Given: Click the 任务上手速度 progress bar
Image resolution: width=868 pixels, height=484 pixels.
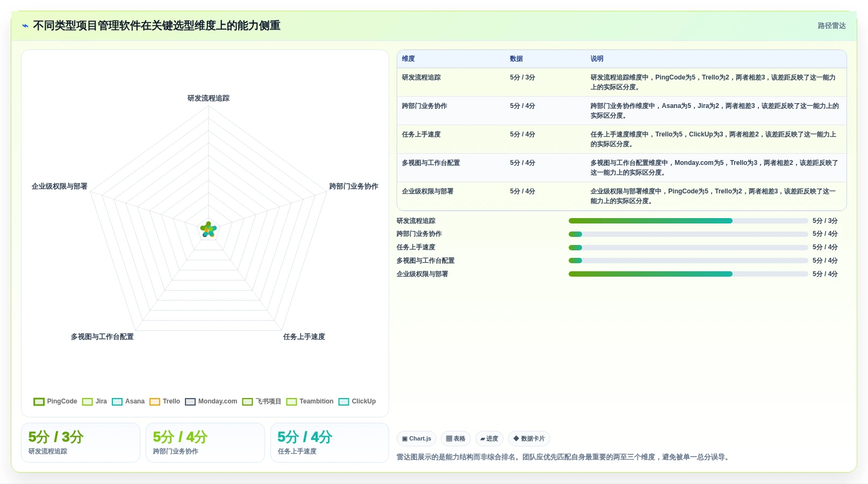Looking at the screenshot, I should (x=688, y=248).
